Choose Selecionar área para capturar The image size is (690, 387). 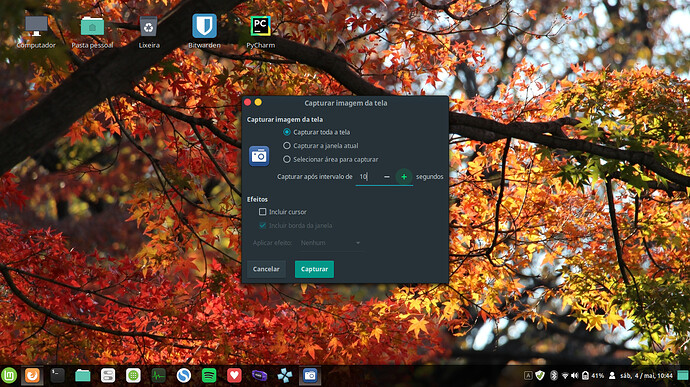coord(330,159)
